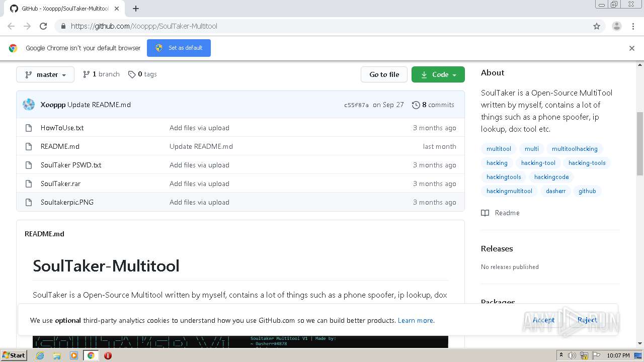This screenshot has height=362, width=644.
Task: Open a new browser tab
Action: tap(136, 9)
